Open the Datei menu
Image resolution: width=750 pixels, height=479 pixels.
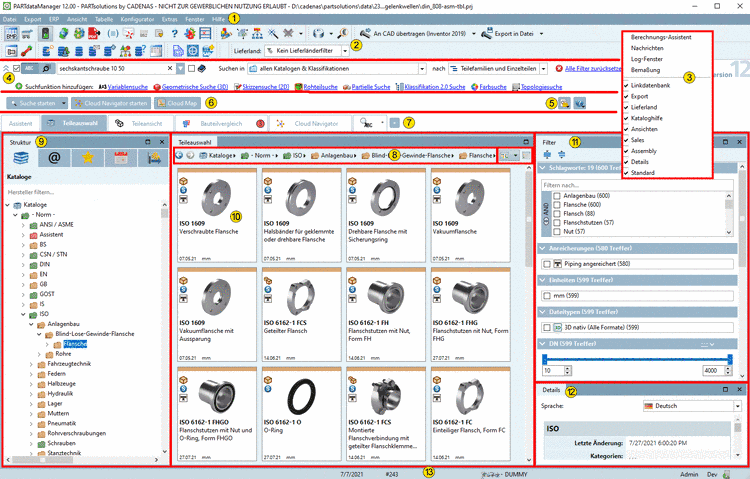(9, 19)
